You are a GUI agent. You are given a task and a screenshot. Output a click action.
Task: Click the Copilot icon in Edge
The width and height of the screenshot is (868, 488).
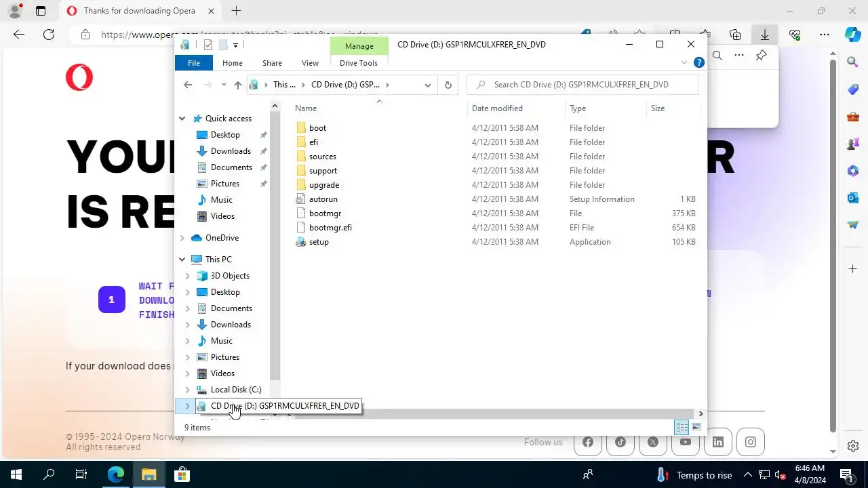point(853,35)
